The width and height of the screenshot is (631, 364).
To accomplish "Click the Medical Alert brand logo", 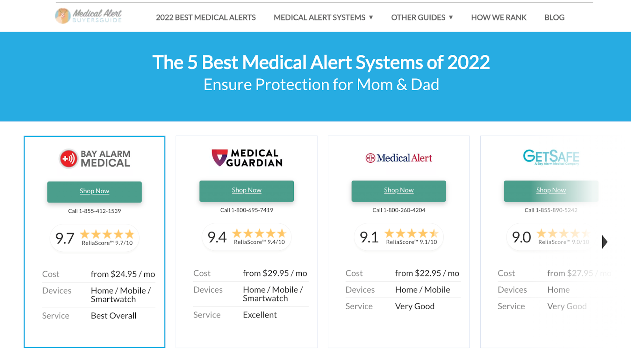I will tap(399, 158).
